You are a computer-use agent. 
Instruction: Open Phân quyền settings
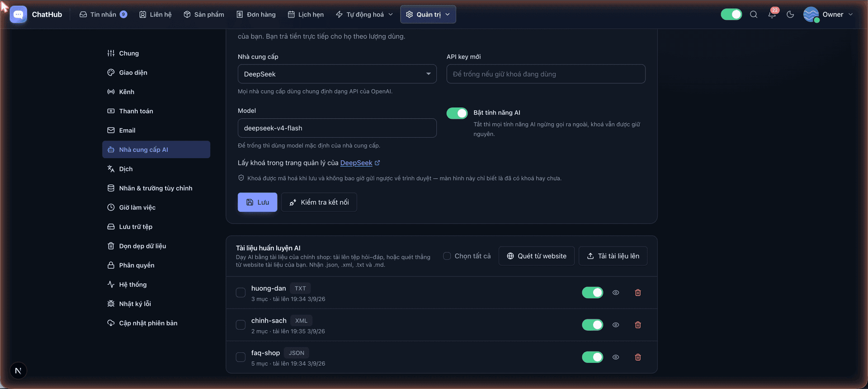(x=156, y=265)
